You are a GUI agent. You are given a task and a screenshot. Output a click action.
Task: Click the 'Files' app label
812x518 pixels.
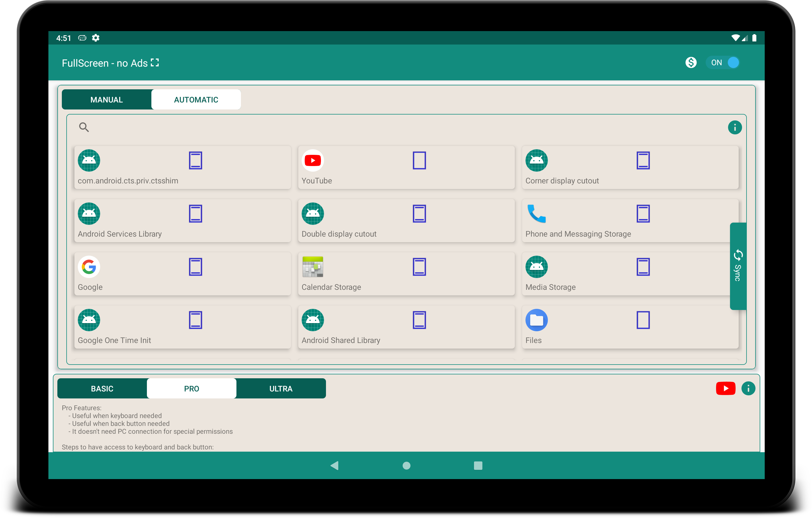point(533,340)
